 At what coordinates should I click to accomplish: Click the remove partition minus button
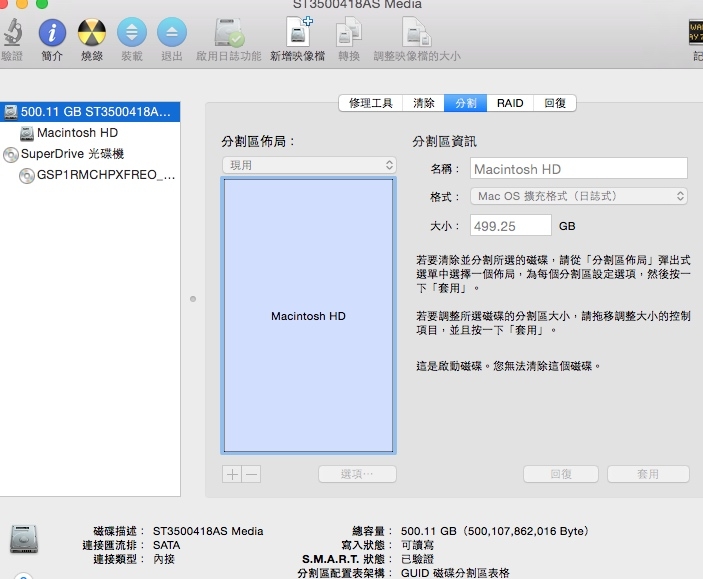click(251, 474)
